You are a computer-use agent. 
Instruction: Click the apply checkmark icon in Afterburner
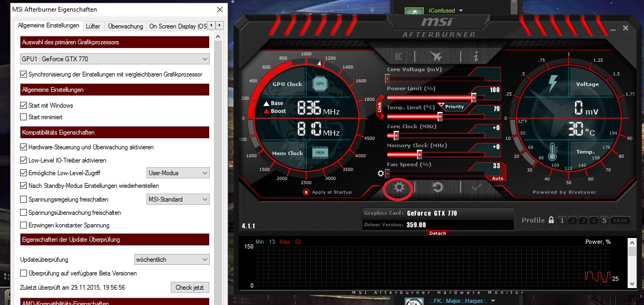pyautogui.click(x=477, y=187)
